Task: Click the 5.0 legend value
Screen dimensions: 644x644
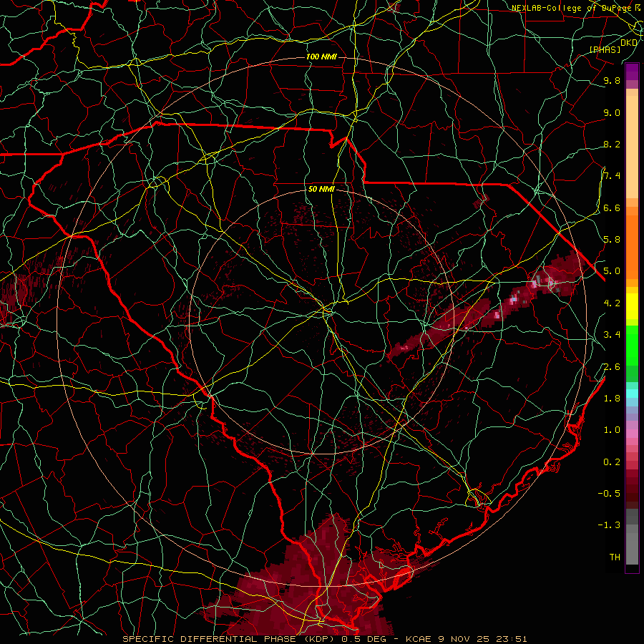Action: (x=612, y=271)
